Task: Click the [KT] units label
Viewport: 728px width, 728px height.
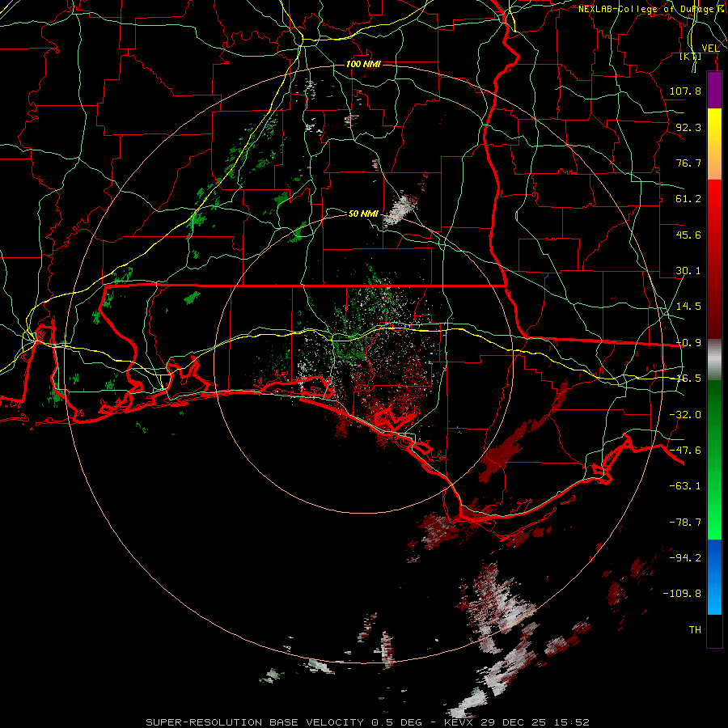Action: pyautogui.click(x=690, y=56)
